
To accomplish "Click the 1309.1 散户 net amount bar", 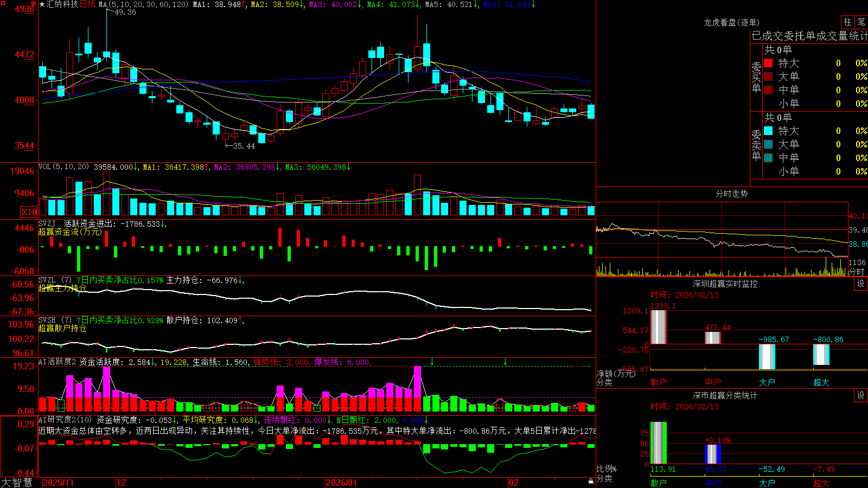I will pos(659,327).
